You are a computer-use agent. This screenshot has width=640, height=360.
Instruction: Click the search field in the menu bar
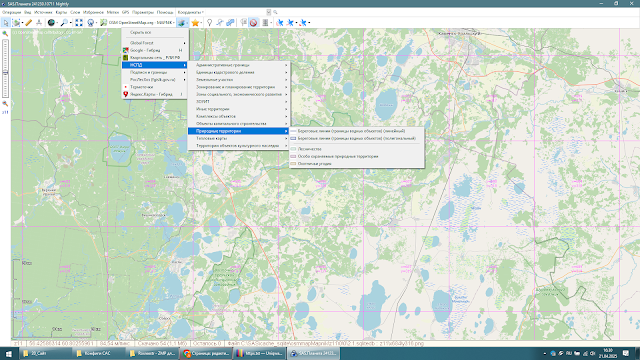tap(238, 12)
